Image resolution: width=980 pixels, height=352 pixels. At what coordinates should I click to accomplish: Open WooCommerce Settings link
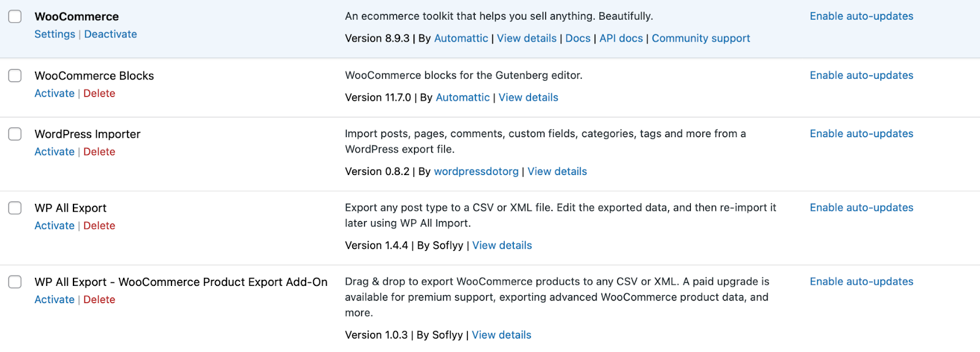(55, 34)
